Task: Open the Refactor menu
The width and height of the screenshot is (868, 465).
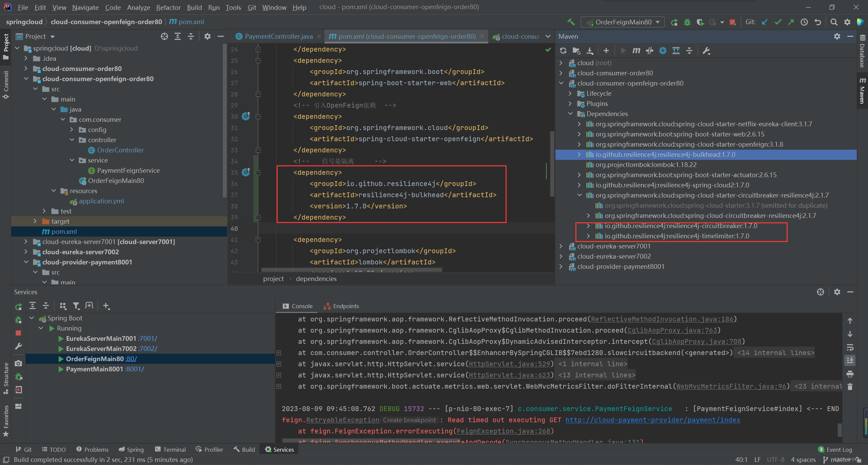Action: click(x=168, y=7)
